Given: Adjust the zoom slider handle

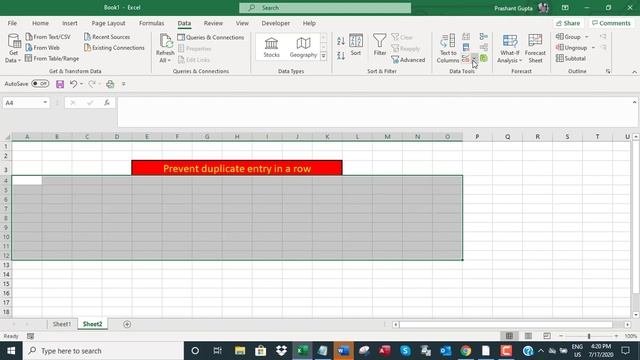Looking at the screenshot, I should click(x=589, y=336).
